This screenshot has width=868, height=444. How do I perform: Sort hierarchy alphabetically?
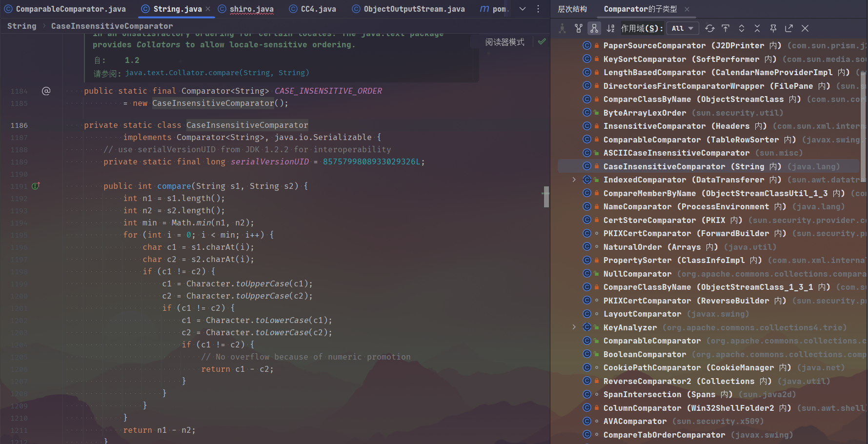[x=610, y=28]
